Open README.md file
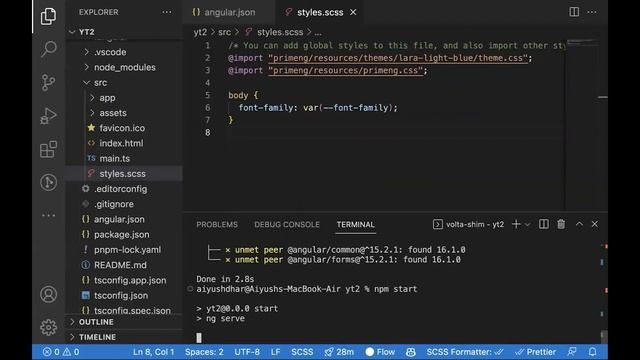 coord(124,265)
